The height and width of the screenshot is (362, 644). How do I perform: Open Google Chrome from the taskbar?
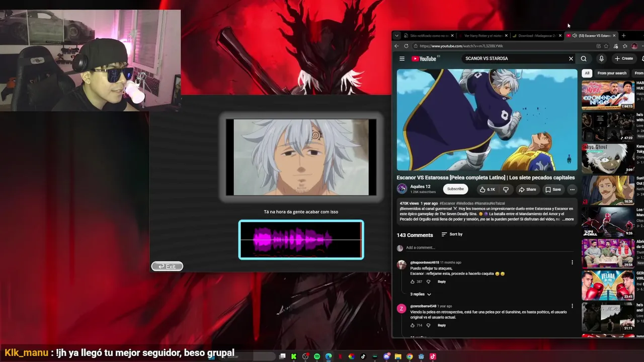[410, 356]
